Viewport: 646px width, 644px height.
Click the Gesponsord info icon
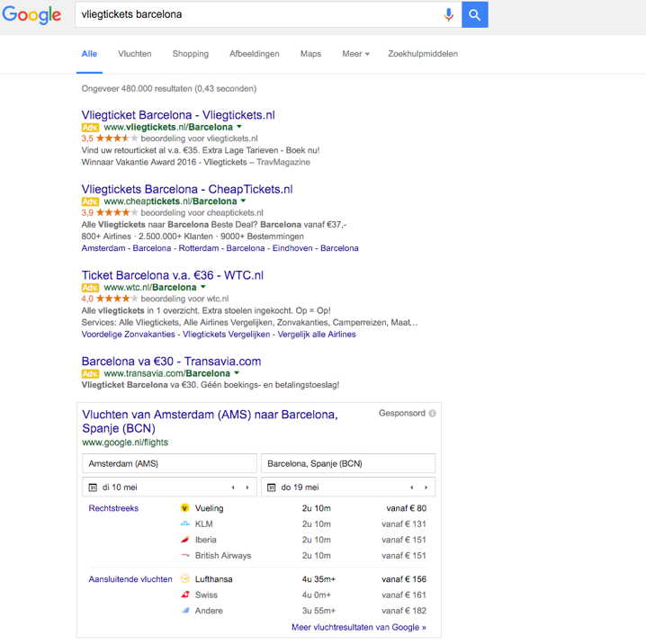point(432,414)
